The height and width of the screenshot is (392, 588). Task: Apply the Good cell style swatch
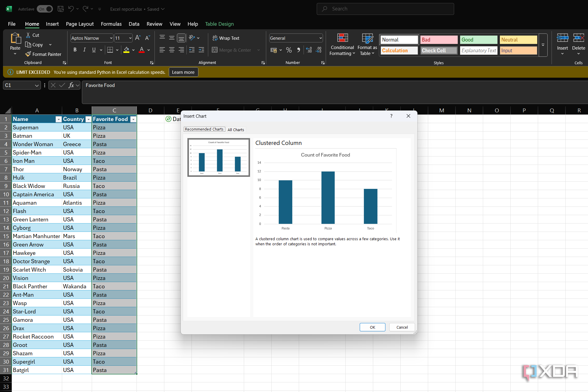(478, 40)
